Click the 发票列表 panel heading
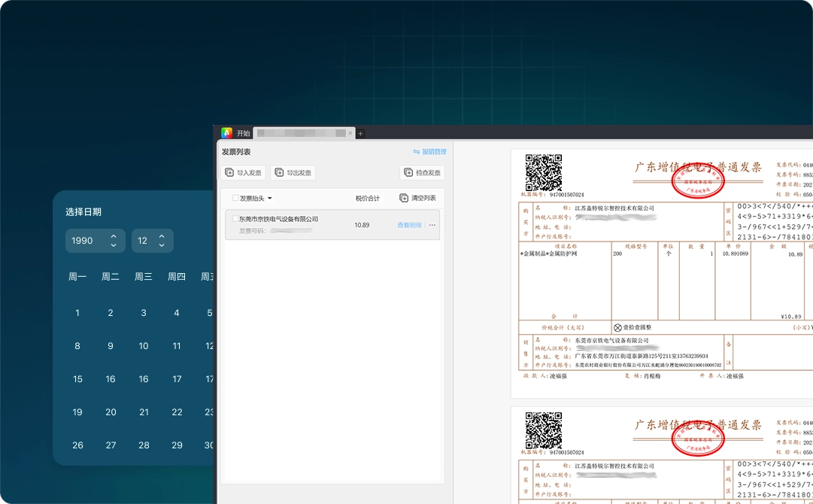 [x=236, y=152]
